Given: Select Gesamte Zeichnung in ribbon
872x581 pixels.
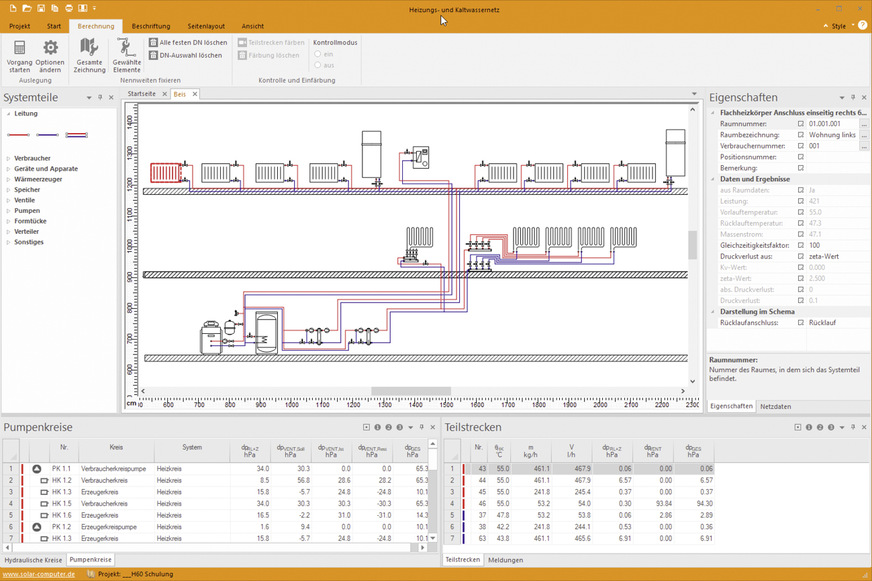Looking at the screenshot, I should point(90,49).
